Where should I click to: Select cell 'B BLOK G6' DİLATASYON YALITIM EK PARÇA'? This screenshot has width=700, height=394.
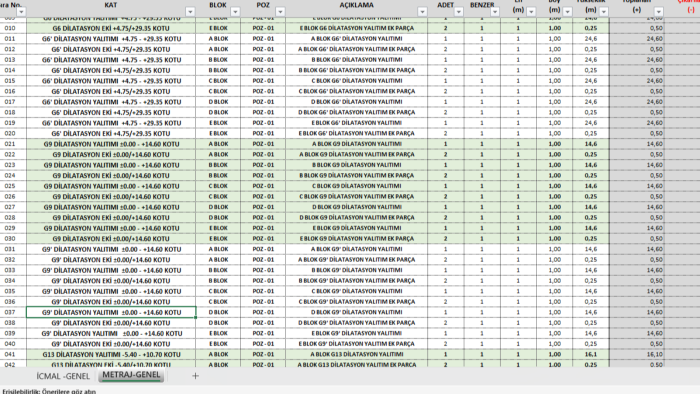pyautogui.click(x=356, y=70)
